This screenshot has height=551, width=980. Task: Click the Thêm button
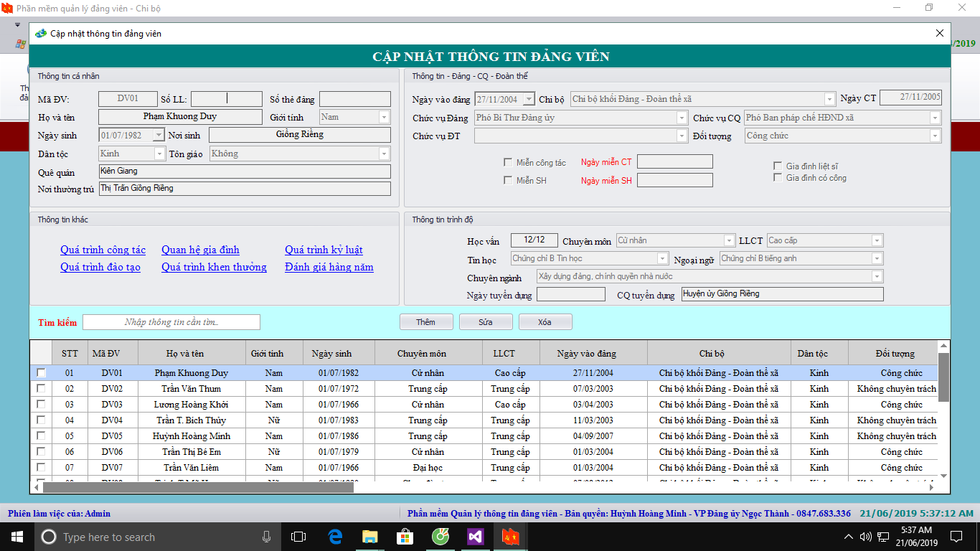(x=426, y=322)
